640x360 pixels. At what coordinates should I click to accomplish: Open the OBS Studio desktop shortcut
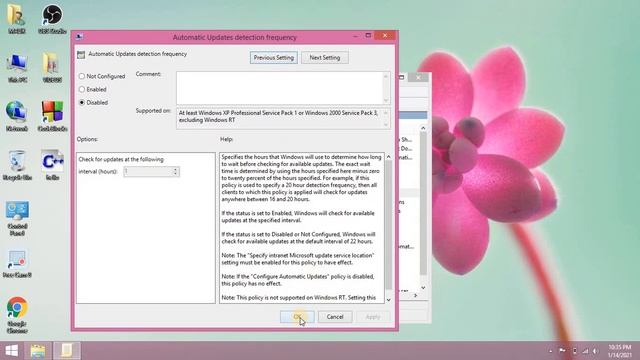pos(52,18)
